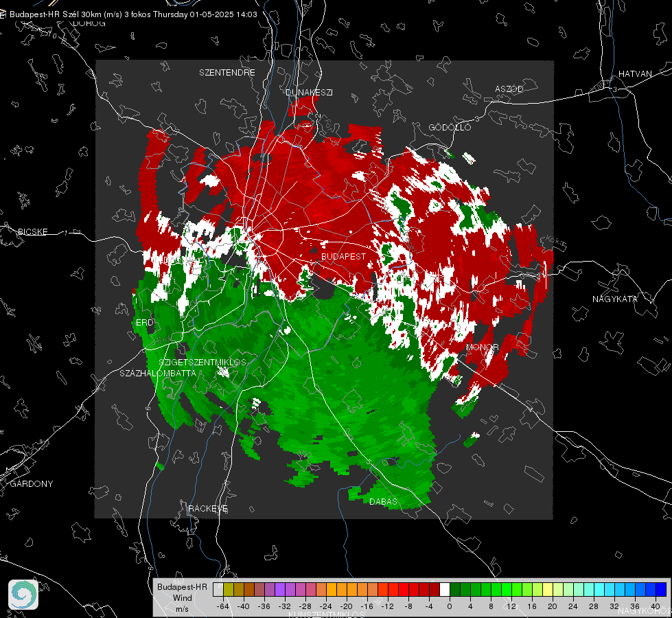Click the -32 legend scale value
672x618 pixels.
pyautogui.click(x=285, y=606)
